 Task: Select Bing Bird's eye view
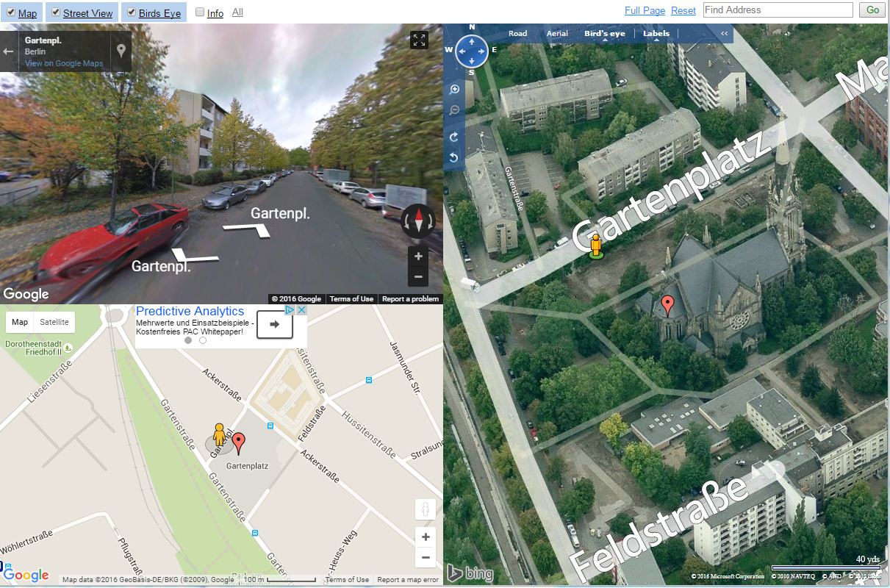[604, 34]
